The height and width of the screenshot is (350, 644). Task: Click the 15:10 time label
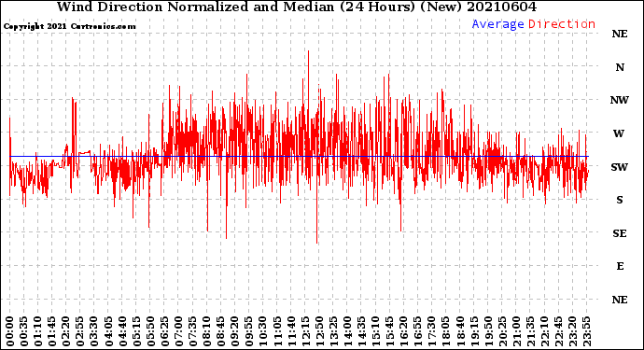(375, 331)
